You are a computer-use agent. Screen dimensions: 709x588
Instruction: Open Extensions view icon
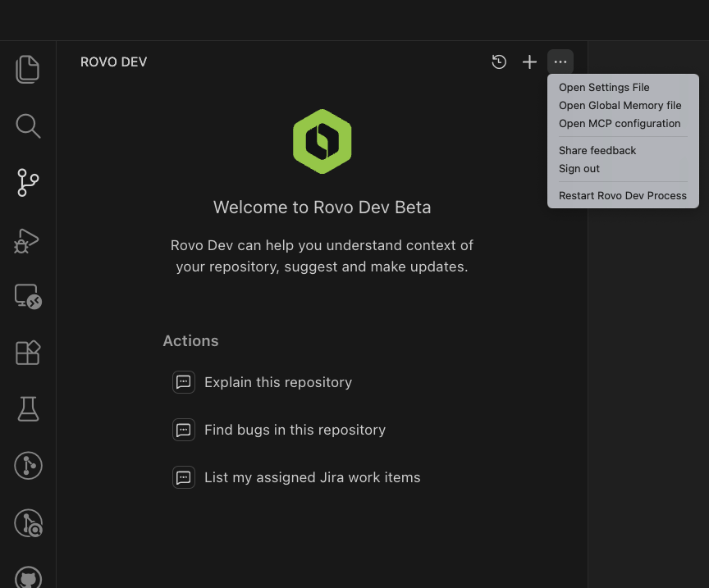[x=28, y=353]
